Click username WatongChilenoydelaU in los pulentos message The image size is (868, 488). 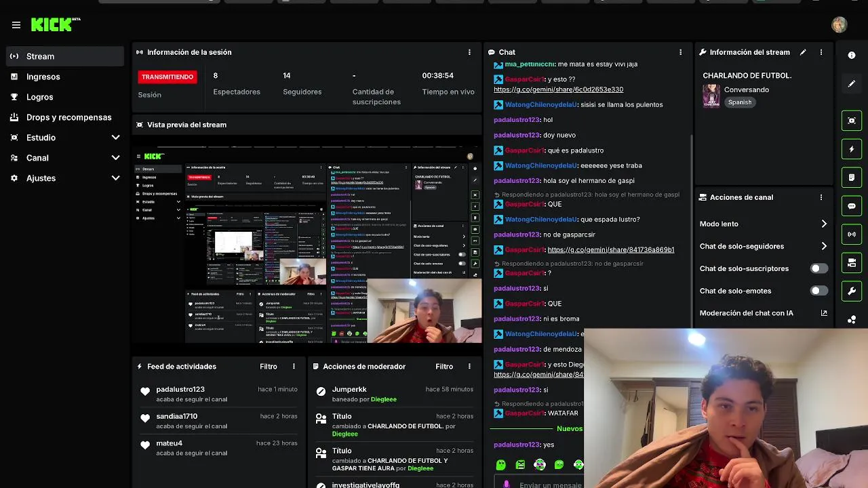[x=541, y=104]
